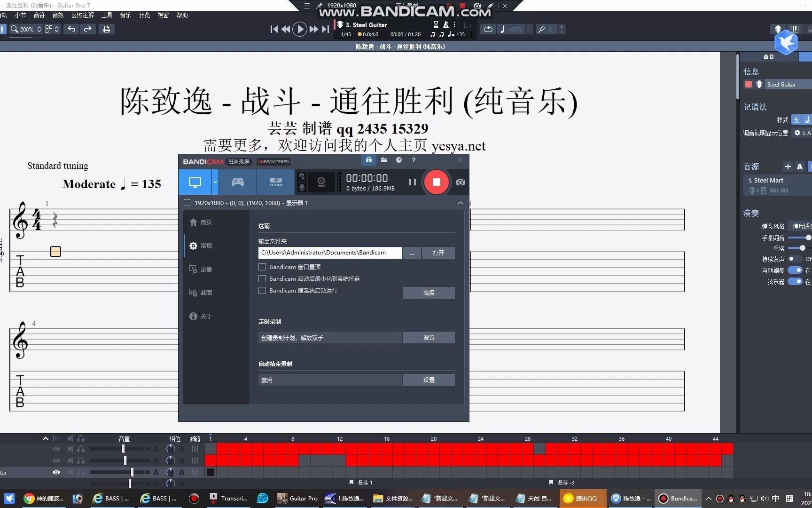Enable 启动后最小化到系统托盘 checkbox
Image resolution: width=812 pixels, height=508 pixels.
point(262,278)
